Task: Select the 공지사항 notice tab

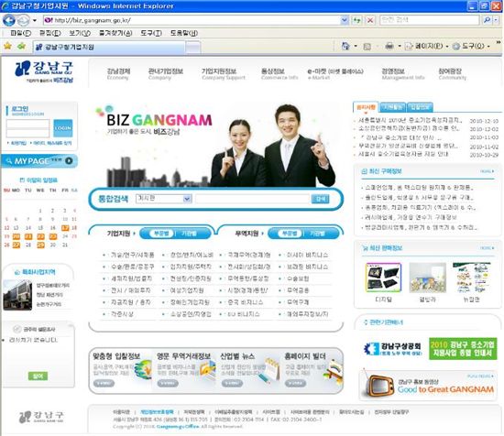Action: (x=367, y=107)
